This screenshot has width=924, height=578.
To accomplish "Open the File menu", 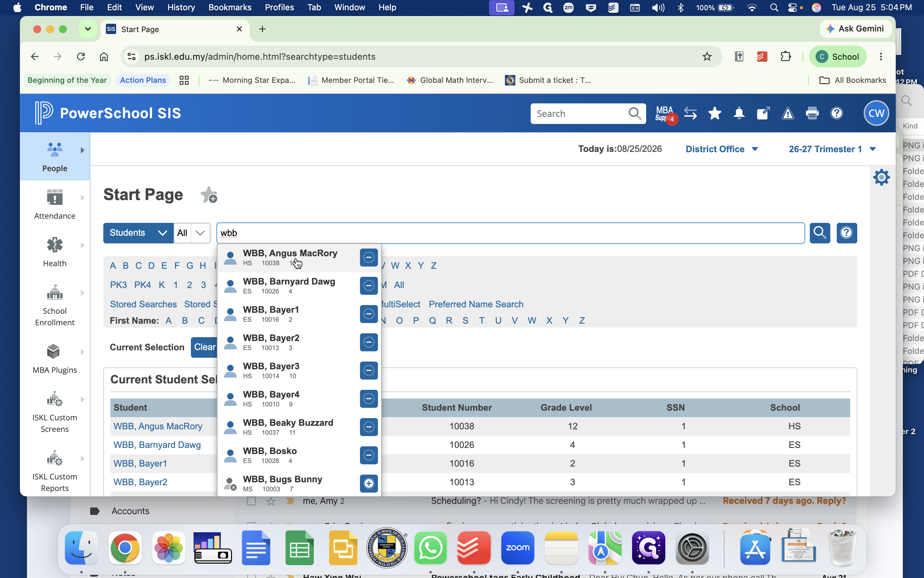I will click(x=87, y=8).
